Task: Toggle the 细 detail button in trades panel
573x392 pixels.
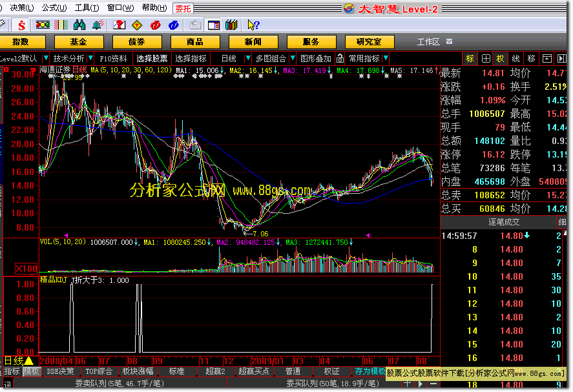Action: point(563,222)
